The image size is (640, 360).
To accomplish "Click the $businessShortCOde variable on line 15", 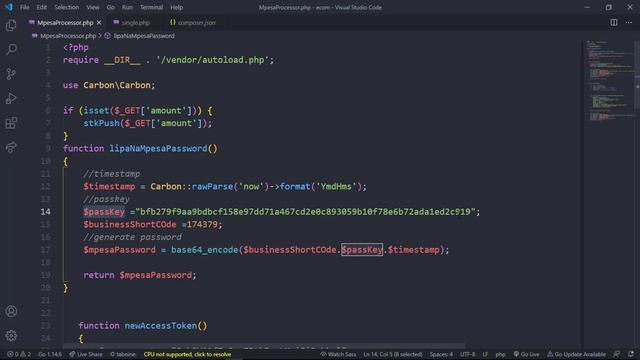I will (130, 224).
